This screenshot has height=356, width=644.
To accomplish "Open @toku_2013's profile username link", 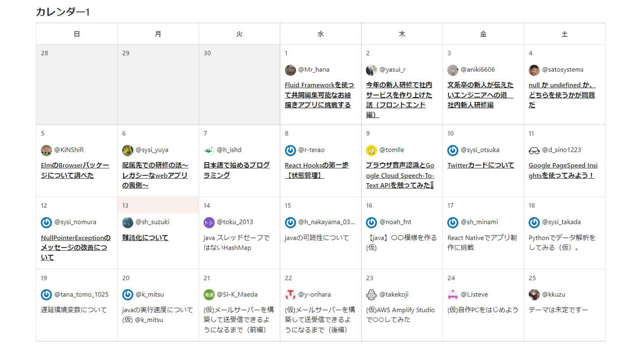I will [235, 222].
